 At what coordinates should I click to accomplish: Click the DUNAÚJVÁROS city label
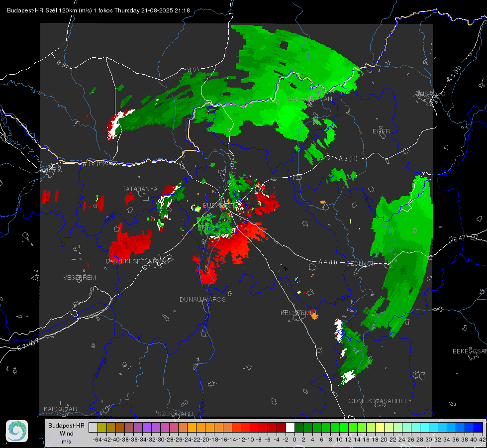click(202, 299)
